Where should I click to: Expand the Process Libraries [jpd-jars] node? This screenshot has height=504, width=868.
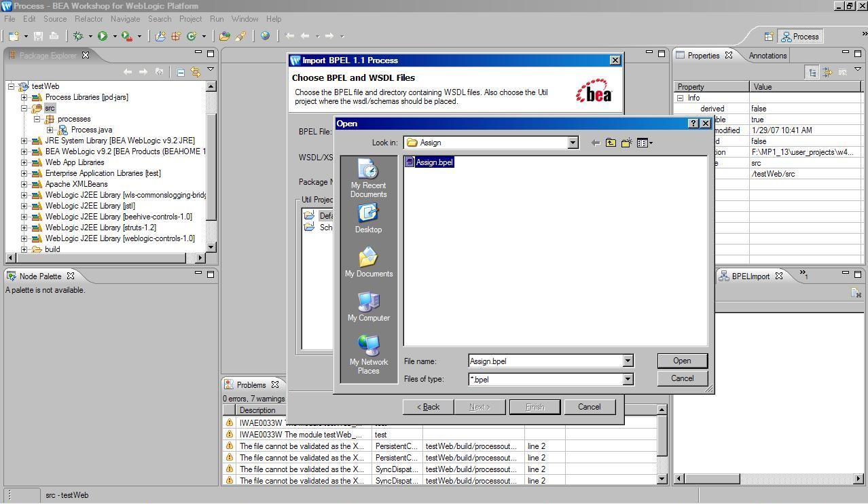24,97
